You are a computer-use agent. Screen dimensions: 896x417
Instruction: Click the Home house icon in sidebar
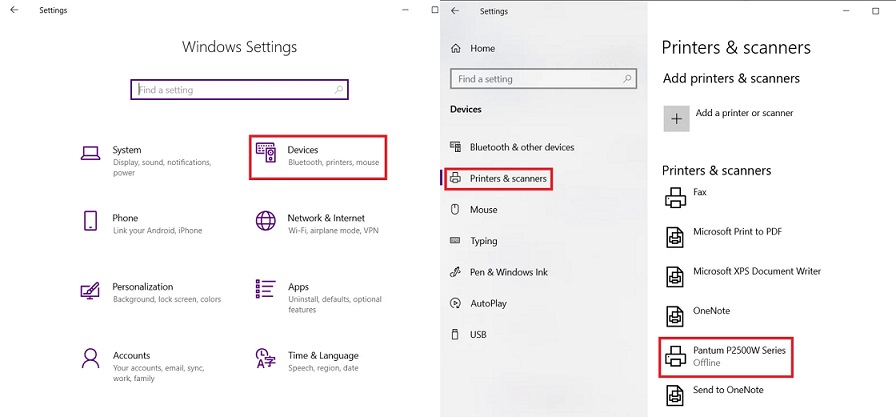point(455,49)
